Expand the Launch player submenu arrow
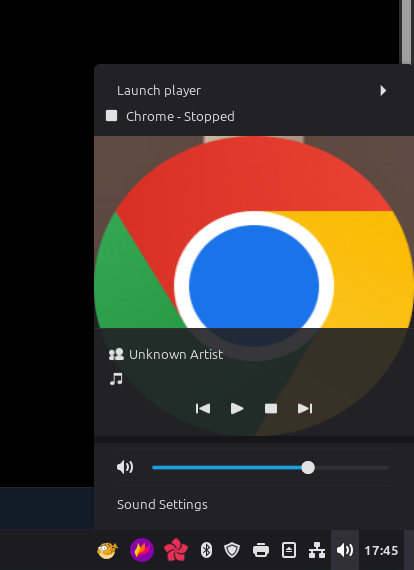The image size is (414, 570). [x=383, y=91]
